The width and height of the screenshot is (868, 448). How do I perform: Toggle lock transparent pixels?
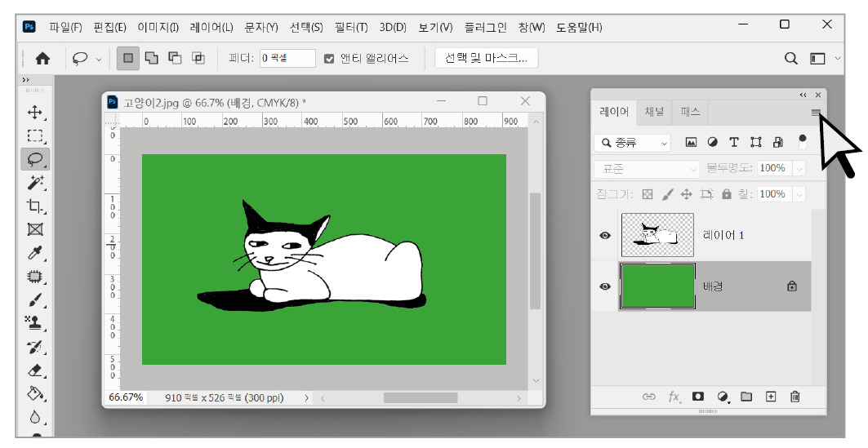pos(648,194)
